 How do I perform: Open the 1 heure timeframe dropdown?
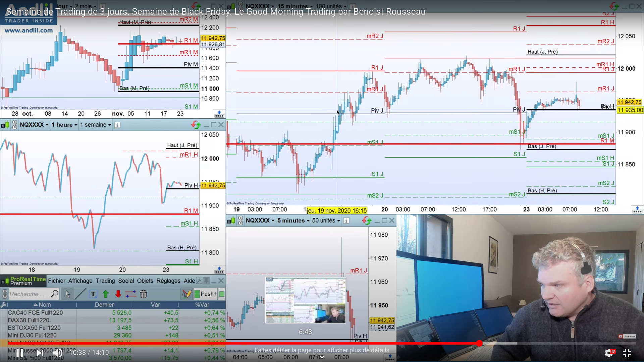click(x=64, y=125)
